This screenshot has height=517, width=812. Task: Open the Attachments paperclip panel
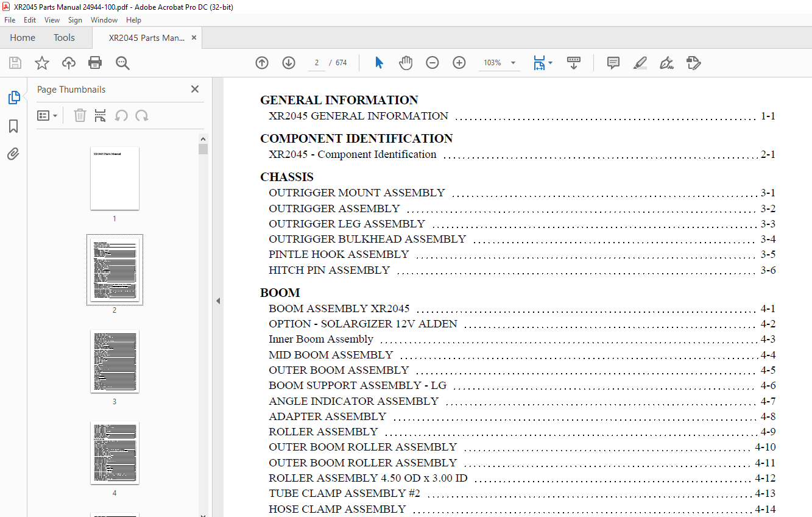(13, 154)
